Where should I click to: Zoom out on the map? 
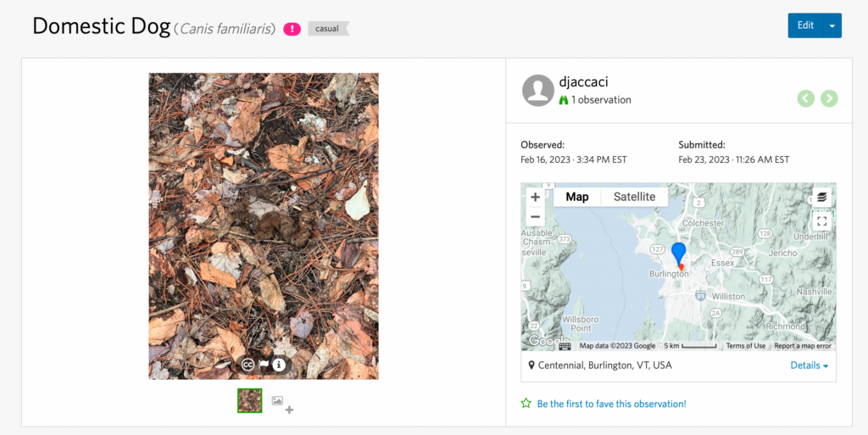click(x=535, y=217)
